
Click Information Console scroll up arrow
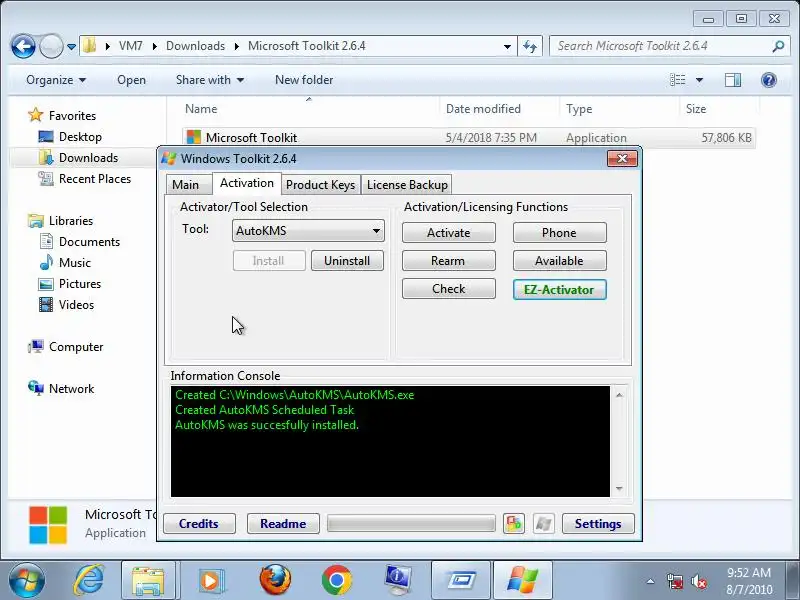[619, 395]
